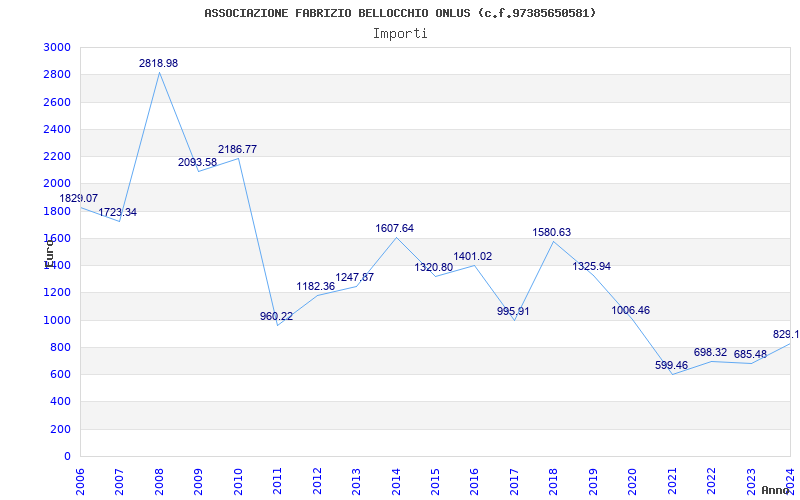
Task: Click the Anno axis title
Action: 775,490
